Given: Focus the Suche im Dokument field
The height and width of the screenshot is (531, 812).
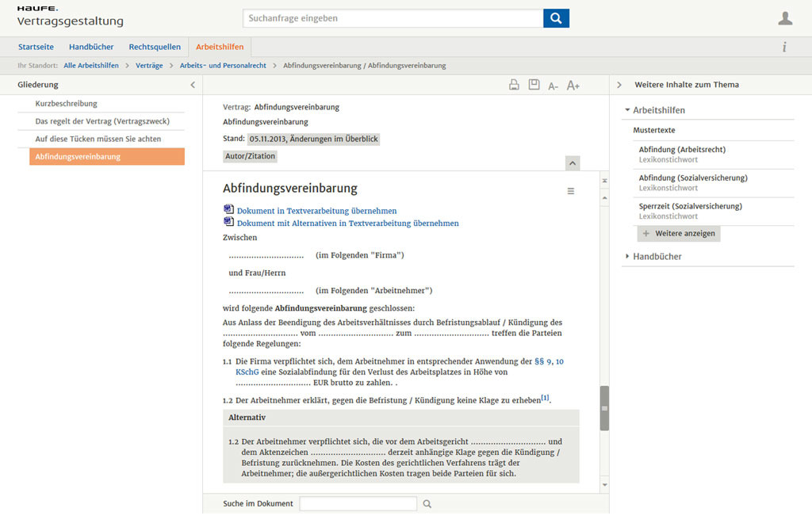Looking at the screenshot, I should tap(358, 503).
